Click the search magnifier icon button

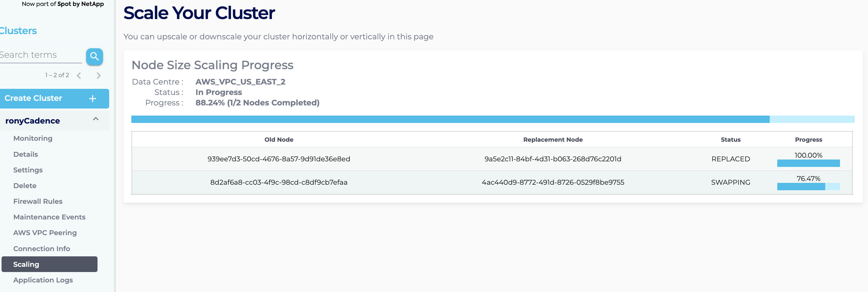94,57
